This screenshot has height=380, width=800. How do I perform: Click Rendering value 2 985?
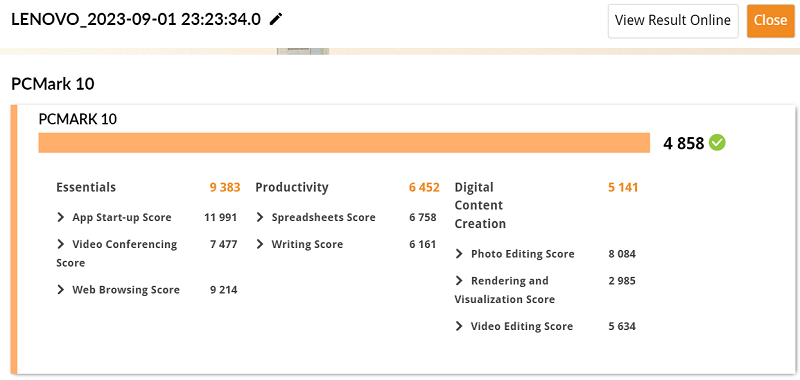622,281
